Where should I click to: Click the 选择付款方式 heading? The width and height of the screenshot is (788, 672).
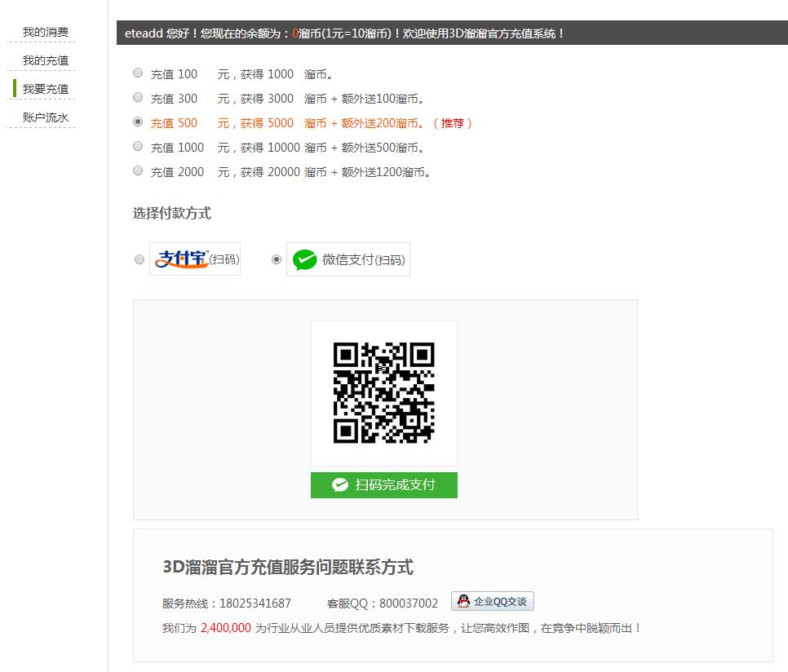172,214
